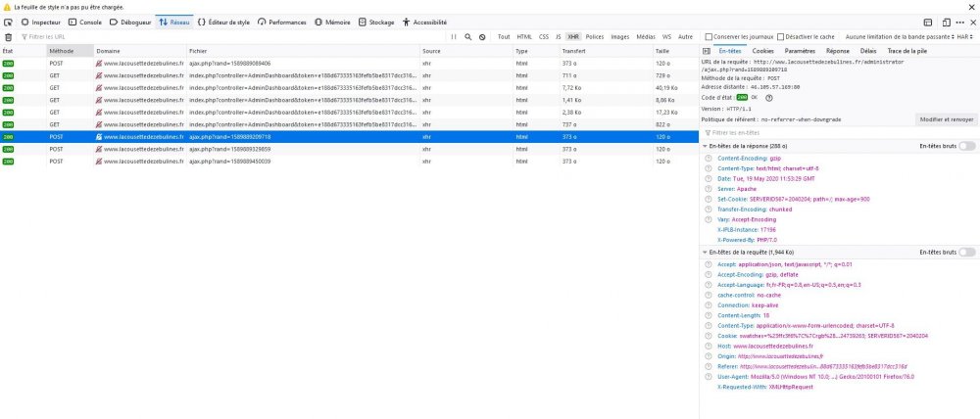Open the bandwidth throttling dropdown
Screen dimensions: 980x419
(x=900, y=37)
